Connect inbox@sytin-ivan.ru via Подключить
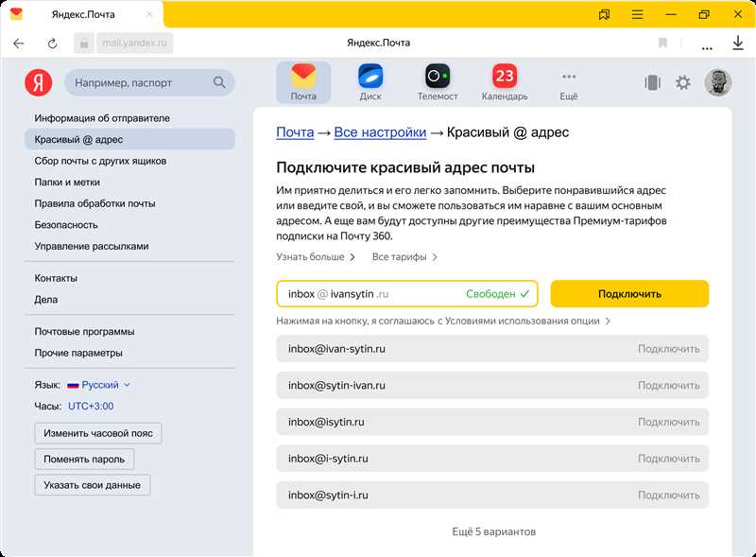This screenshot has height=557, width=756. coord(668,385)
